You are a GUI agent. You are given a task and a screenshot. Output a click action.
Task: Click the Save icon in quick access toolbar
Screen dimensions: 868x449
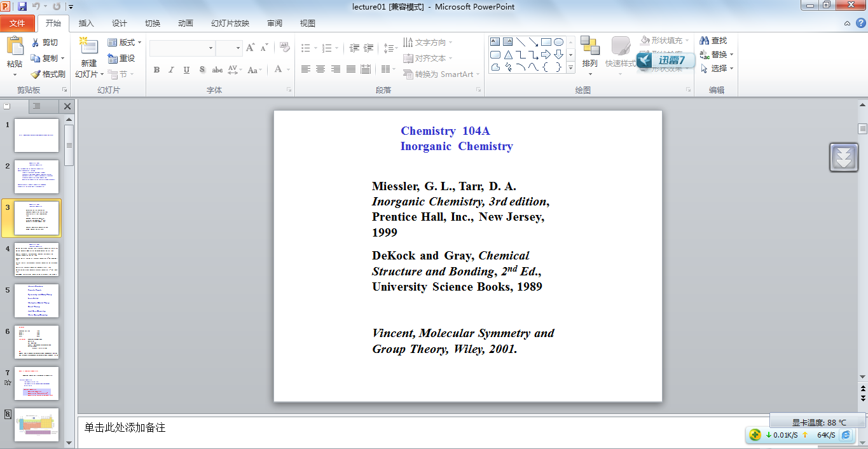tap(22, 6)
